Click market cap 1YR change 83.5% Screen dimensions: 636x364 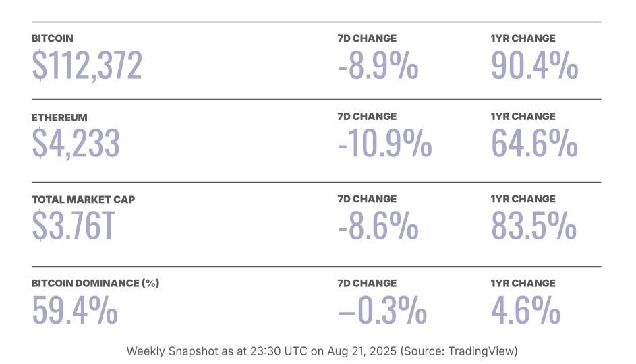coord(533,227)
